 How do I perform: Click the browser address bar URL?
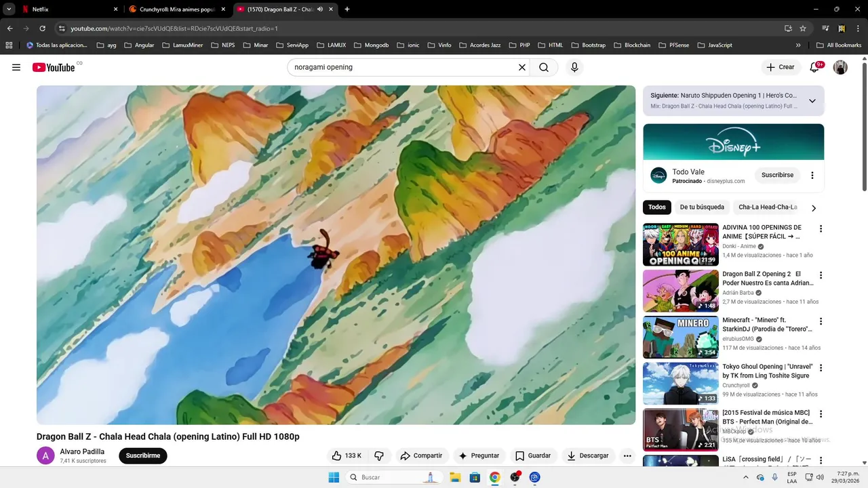[174, 28]
